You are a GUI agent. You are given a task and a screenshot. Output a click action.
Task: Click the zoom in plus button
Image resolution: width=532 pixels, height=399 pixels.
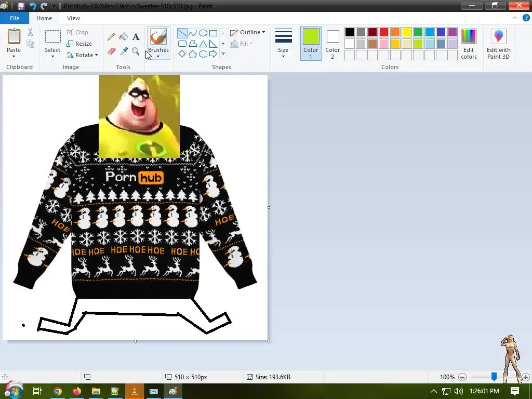point(526,377)
